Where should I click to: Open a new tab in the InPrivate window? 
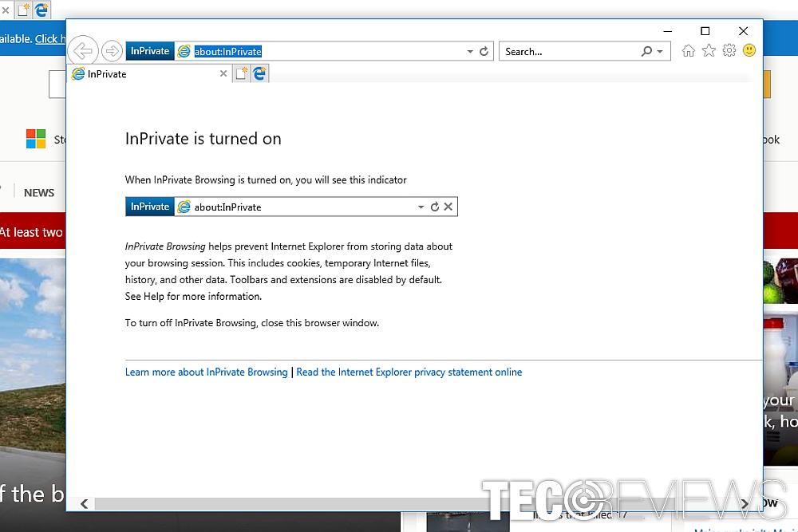pyautogui.click(x=241, y=73)
